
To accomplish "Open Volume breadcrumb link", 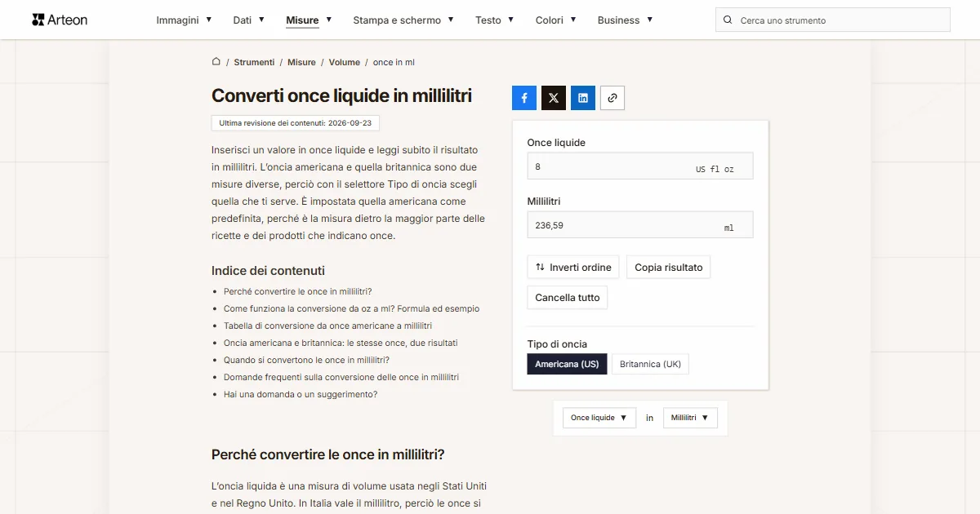I will 345,62.
